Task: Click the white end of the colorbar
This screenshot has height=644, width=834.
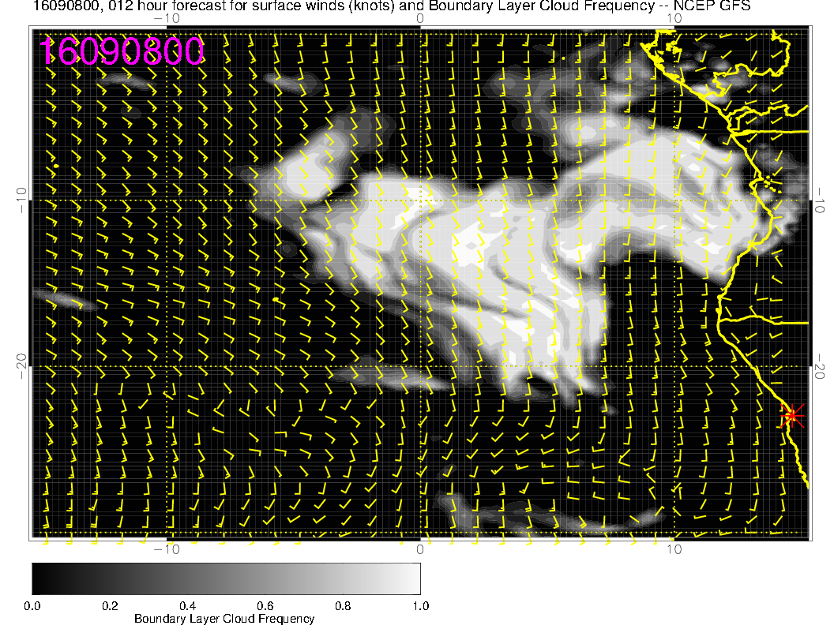Action: point(414,578)
